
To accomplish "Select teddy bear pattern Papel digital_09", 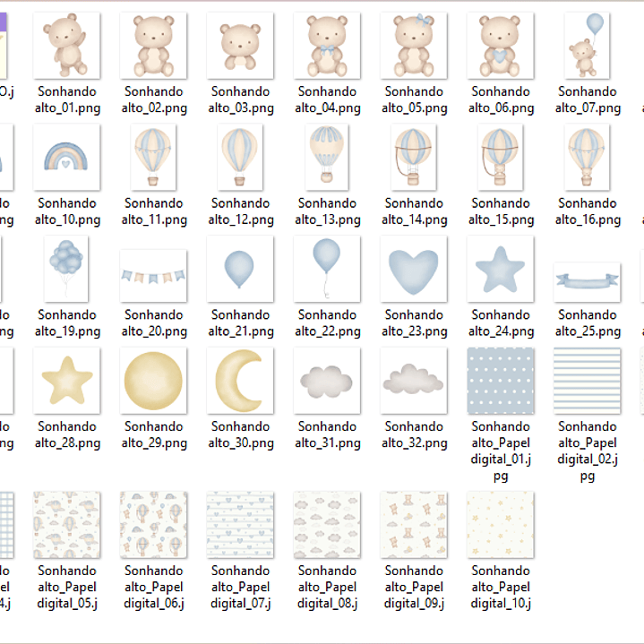I will [x=414, y=525].
